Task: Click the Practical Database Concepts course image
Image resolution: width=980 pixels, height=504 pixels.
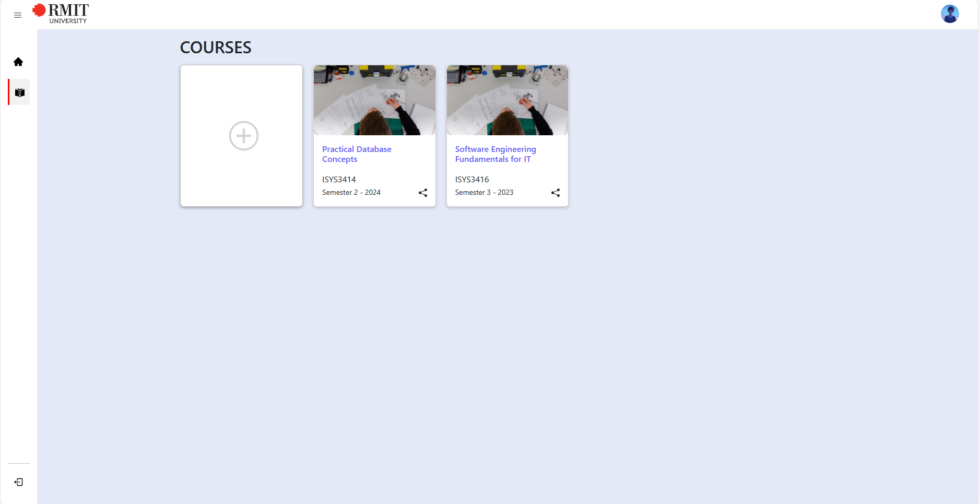Action: (x=374, y=100)
